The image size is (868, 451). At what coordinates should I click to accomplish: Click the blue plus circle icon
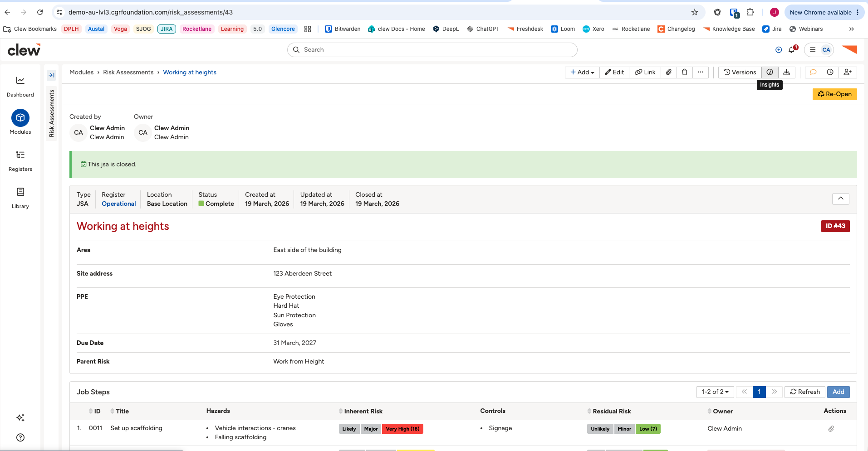tap(779, 50)
